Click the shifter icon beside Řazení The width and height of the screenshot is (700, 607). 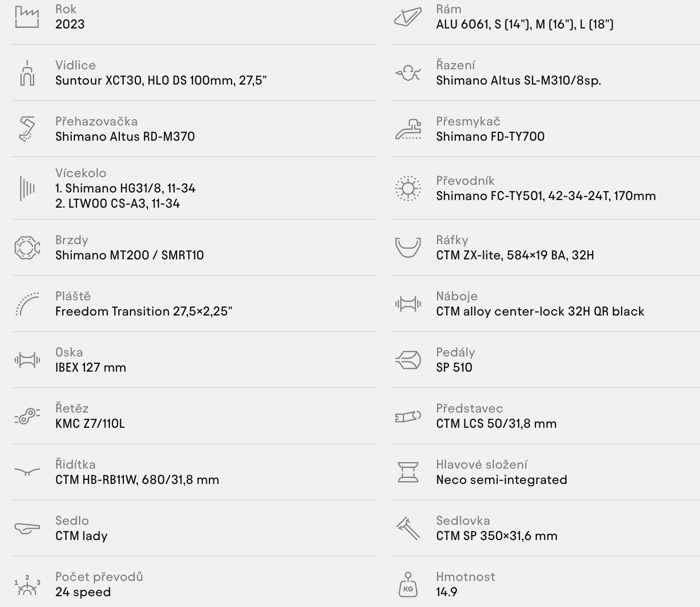tap(408, 73)
